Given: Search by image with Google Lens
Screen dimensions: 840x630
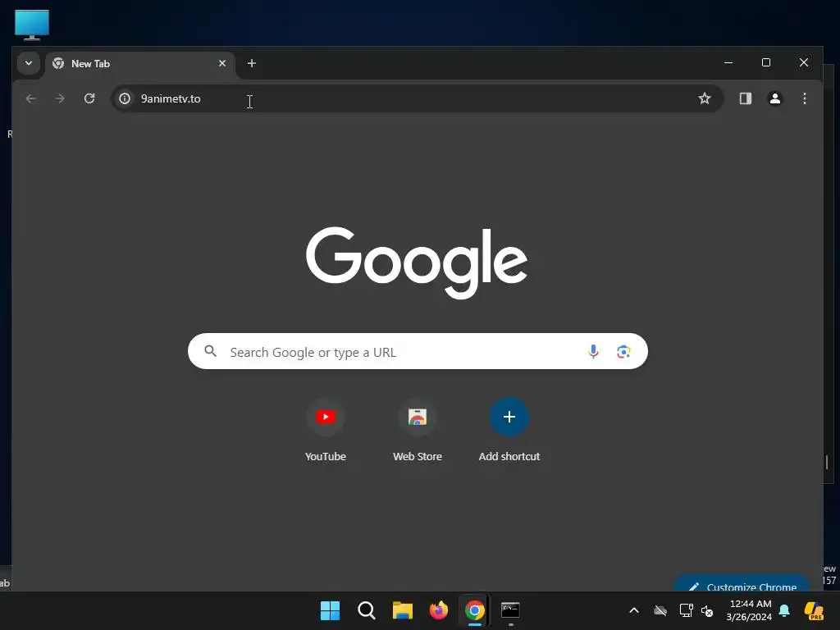Looking at the screenshot, I should (x=623, y=351).
